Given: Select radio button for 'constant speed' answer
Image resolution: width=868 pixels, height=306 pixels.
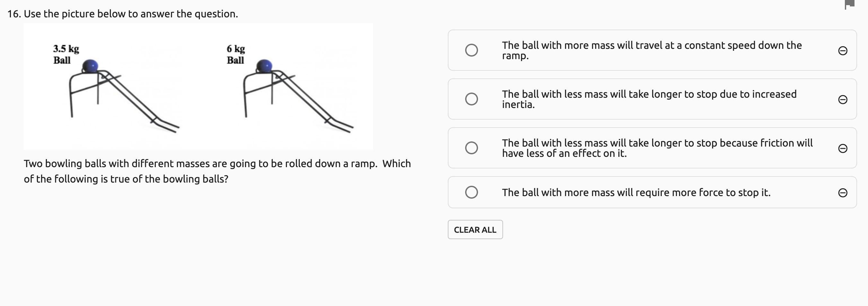Looking at the screenshot, I should [471, 50].
